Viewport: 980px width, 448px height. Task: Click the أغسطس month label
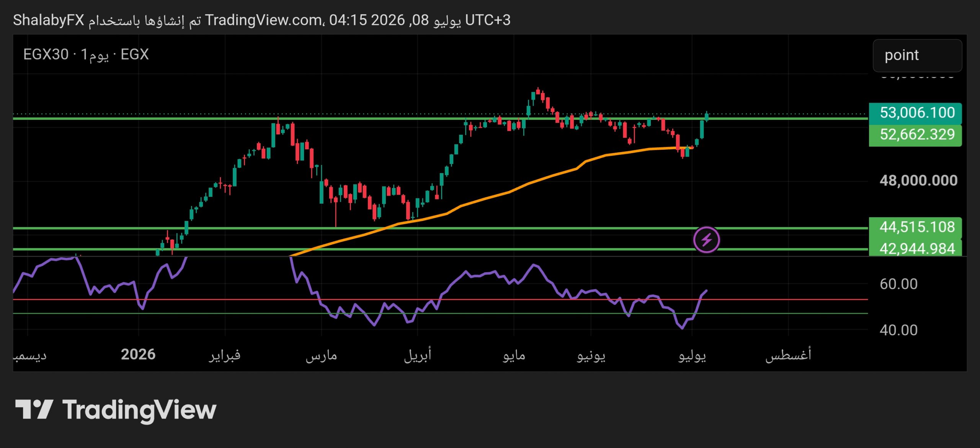click(x=788, y=355)
